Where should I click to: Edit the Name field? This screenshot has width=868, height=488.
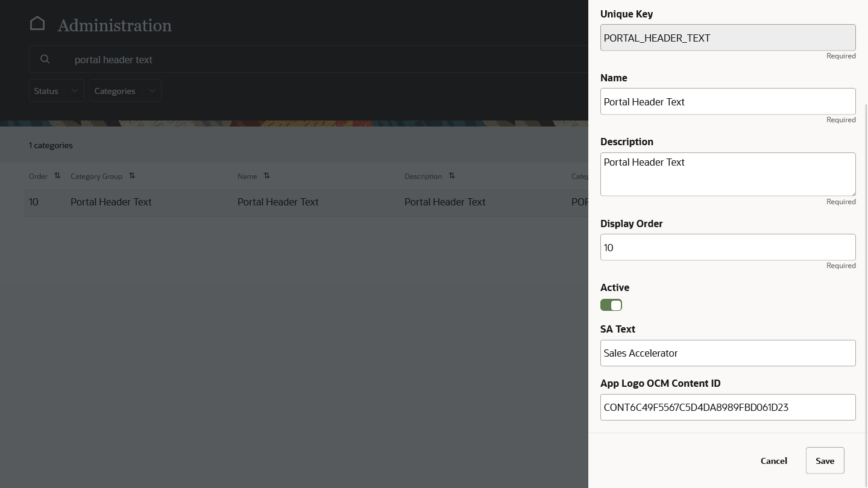pyautogui.click(x=728, y=101)
